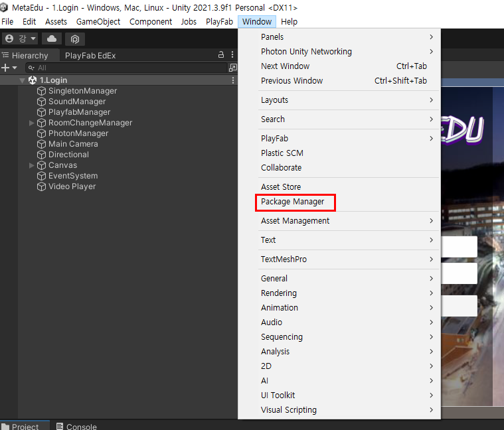
Task: Open Asset Store from Window menu
Action: point(339,187)
